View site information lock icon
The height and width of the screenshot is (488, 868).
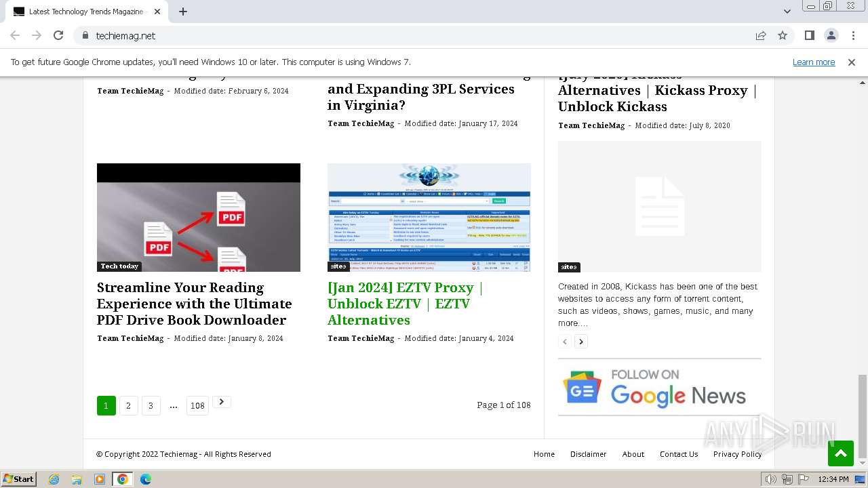[85, 35]
